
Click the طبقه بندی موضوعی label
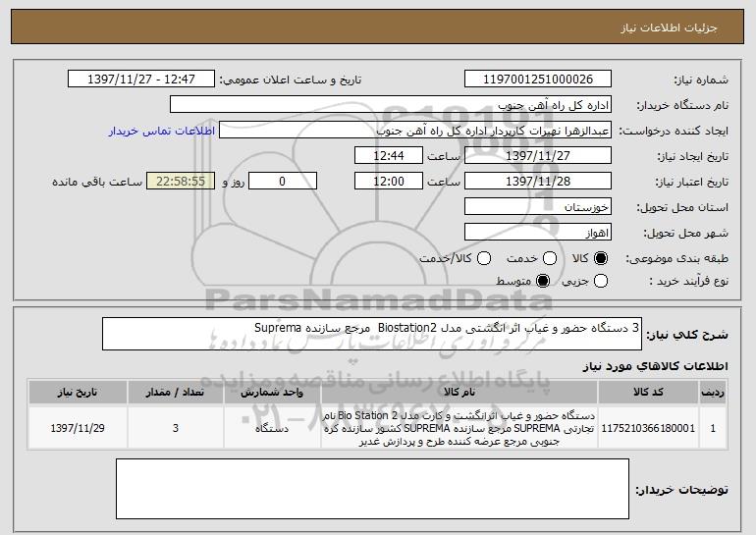676,258
